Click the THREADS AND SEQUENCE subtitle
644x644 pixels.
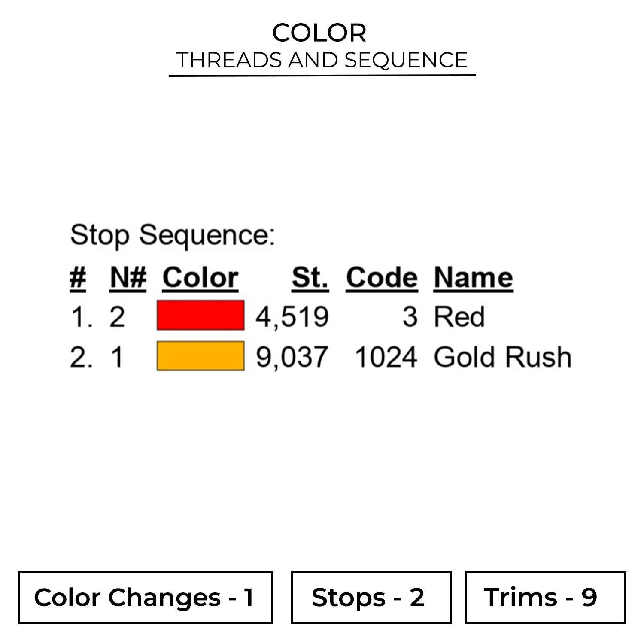(322, 60)
